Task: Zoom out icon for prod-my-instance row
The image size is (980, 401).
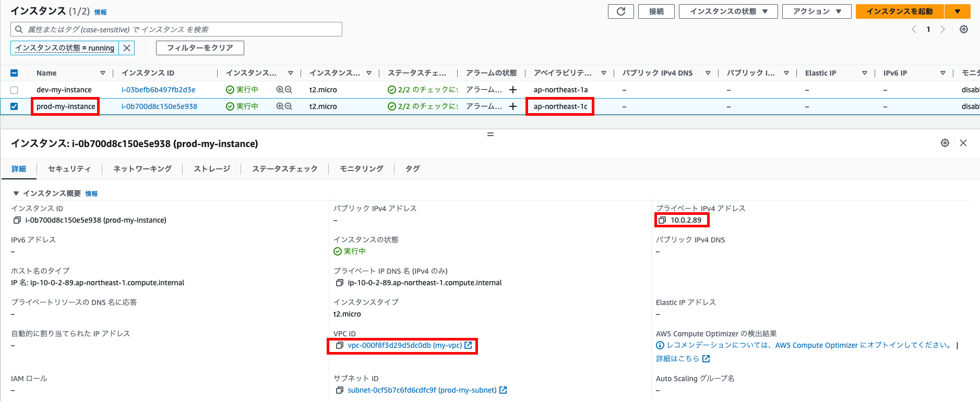Action: tap(289, 106)
